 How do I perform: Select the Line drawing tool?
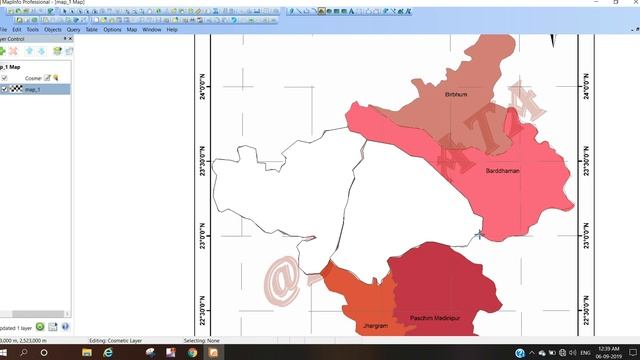[x=299, y=11]
